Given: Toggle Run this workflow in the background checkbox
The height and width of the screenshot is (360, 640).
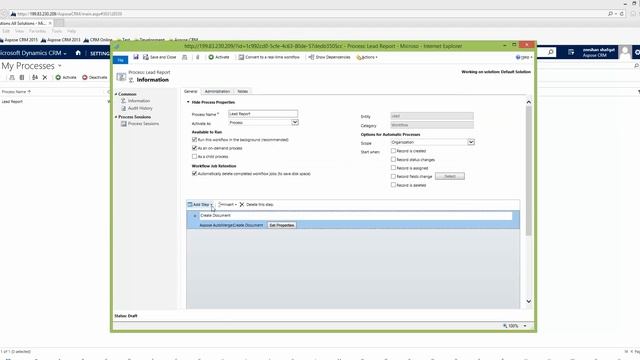Looking at the screenshot, I should click(194, 140).
